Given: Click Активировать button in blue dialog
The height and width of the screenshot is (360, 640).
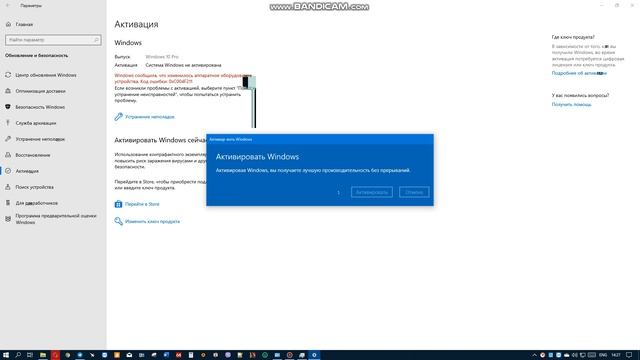Looking at the screenshot, I should click(372, 192).
